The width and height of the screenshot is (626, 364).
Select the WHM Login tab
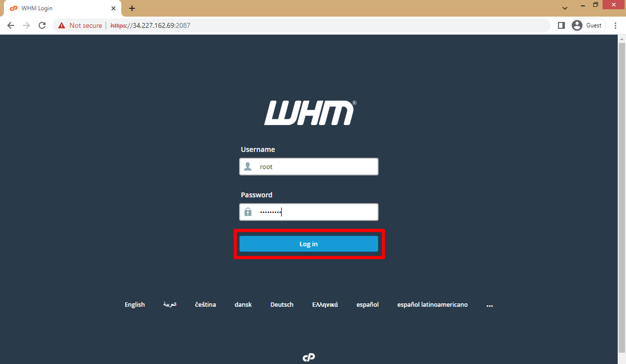coord(63,8)
